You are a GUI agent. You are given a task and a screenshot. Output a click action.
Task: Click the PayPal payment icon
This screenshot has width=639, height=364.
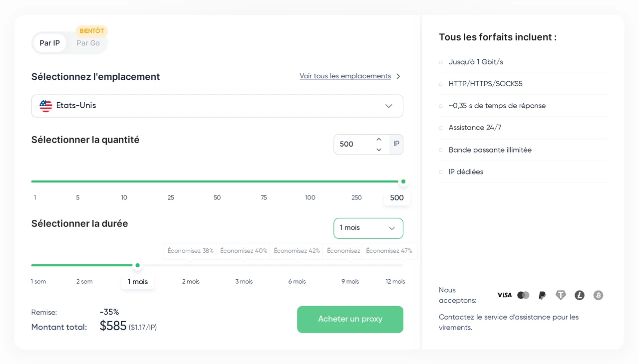pos(542,295)
